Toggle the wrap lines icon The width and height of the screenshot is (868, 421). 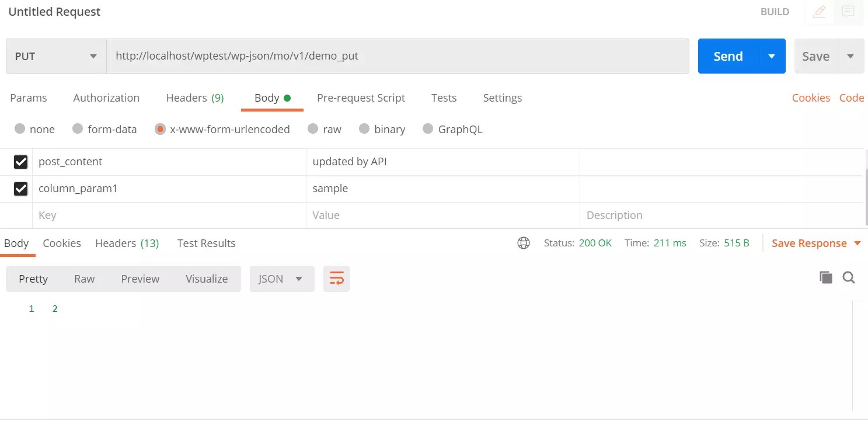click(336, 279)
